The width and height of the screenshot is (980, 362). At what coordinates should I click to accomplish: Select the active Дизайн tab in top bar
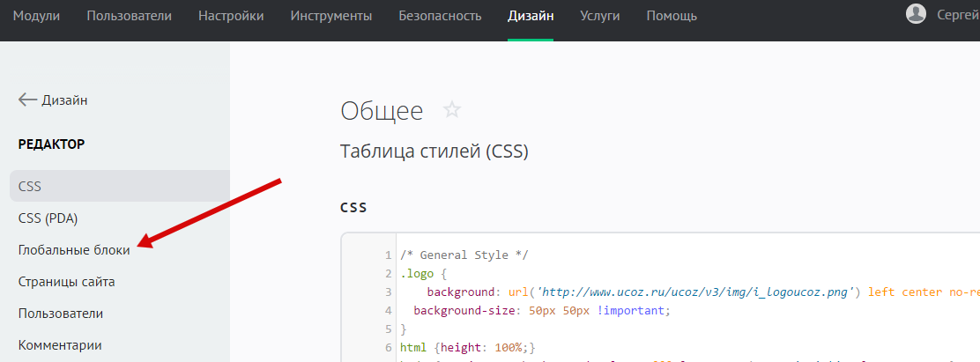(531, 16)
